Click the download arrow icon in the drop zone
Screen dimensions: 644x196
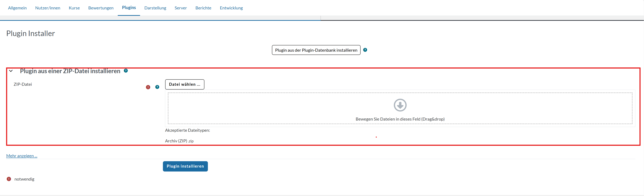pyautogui.click(x=400, y=105)
